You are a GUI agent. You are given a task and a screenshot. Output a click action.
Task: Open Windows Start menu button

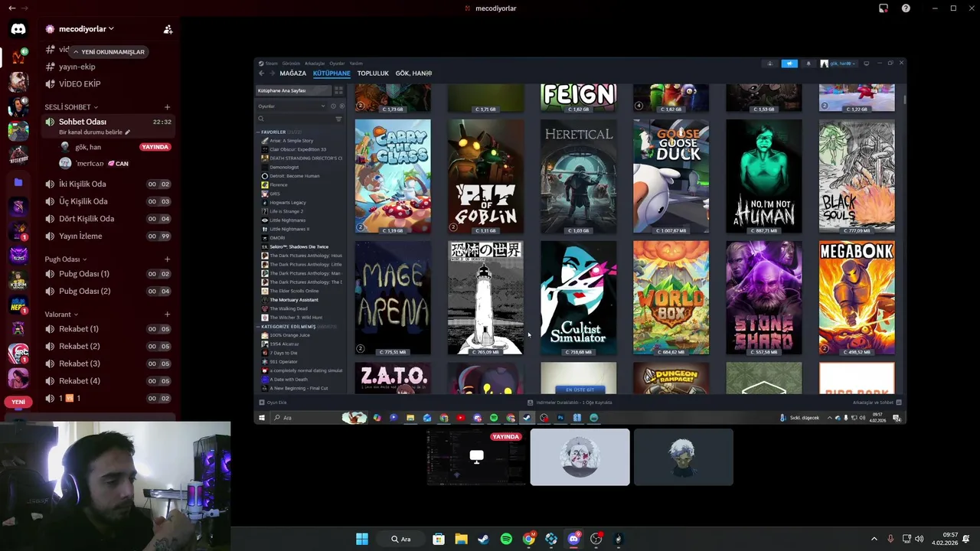point(361,539)
